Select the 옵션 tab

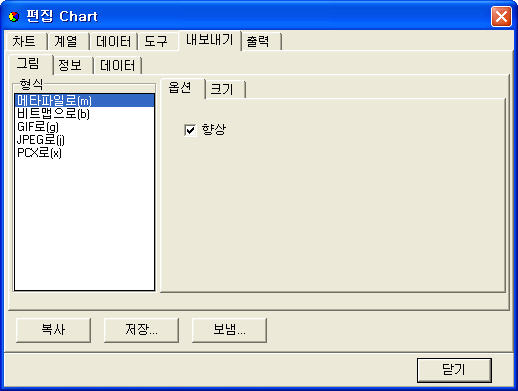182,88
